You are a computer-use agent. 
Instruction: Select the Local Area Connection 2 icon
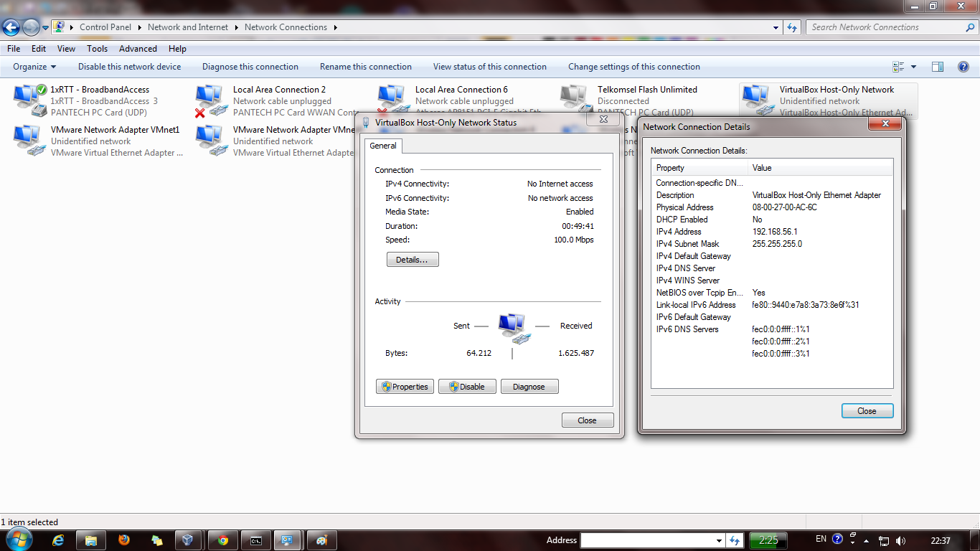point(212,100)
